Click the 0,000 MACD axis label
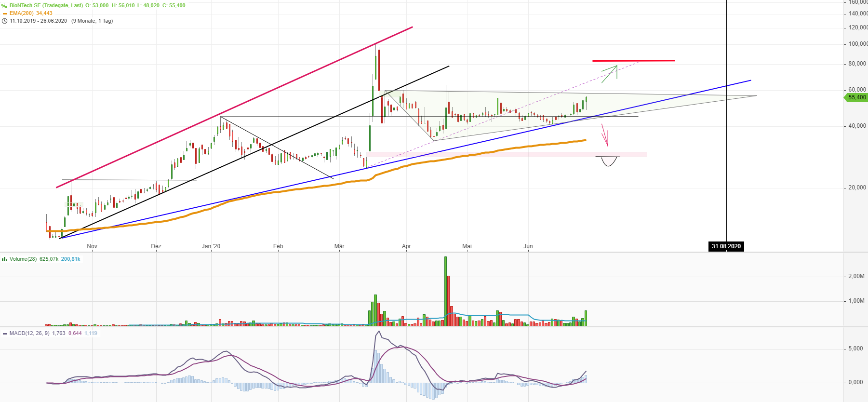Viewport: 868px width, 402px height. tap(855, 382)
